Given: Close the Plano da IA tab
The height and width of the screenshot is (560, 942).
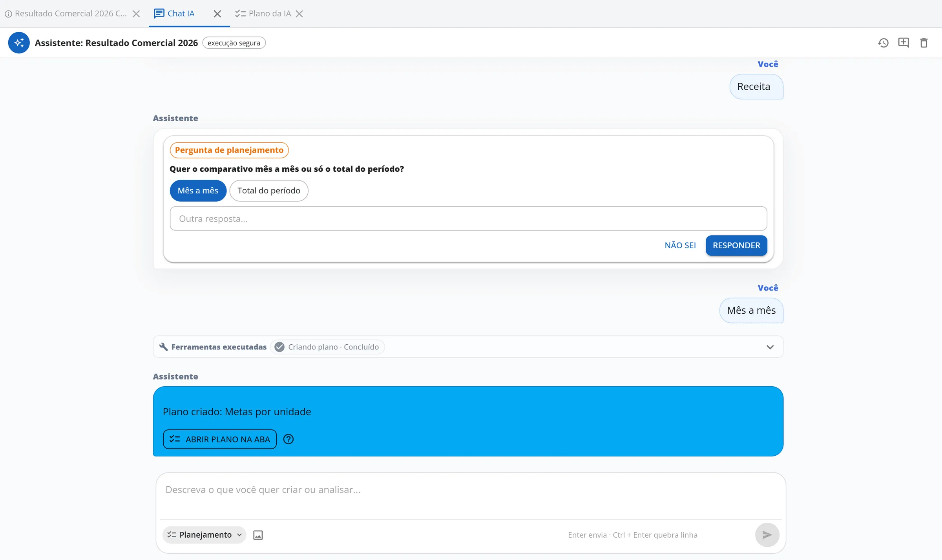Looking at the screenshot, I should [x=299, y=14].
